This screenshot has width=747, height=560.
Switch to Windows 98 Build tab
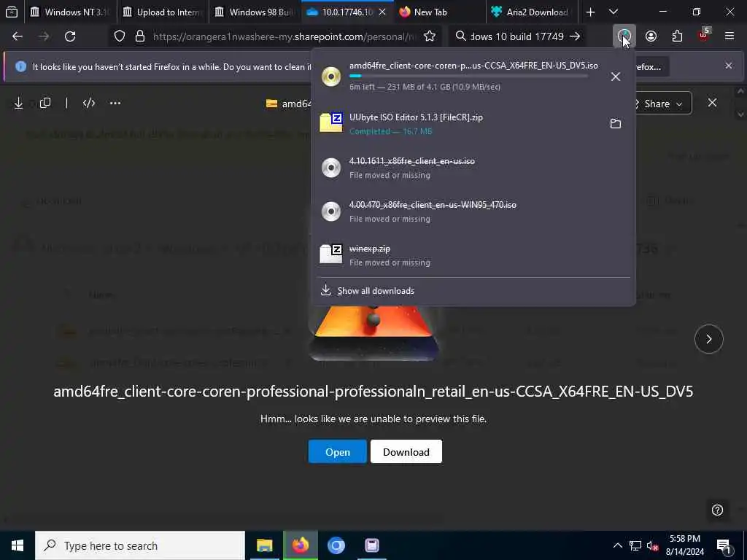click(254, 12)
